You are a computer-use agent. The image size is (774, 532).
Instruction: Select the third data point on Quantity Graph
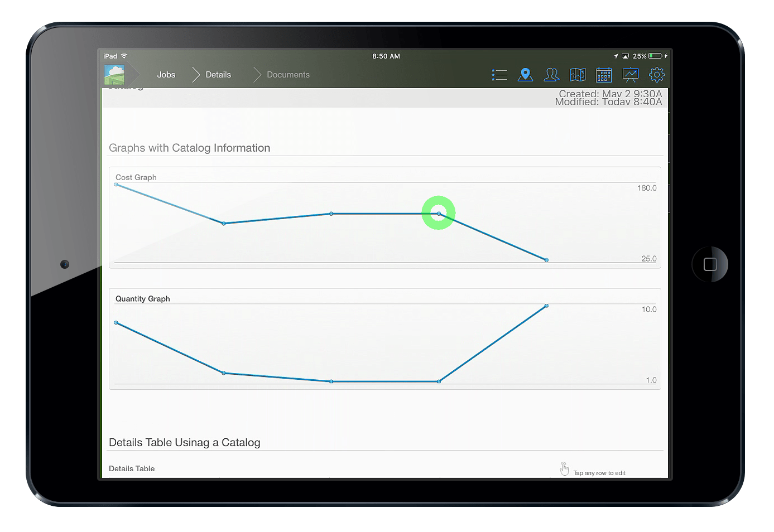pyautogui.click(x=331, y=381)
